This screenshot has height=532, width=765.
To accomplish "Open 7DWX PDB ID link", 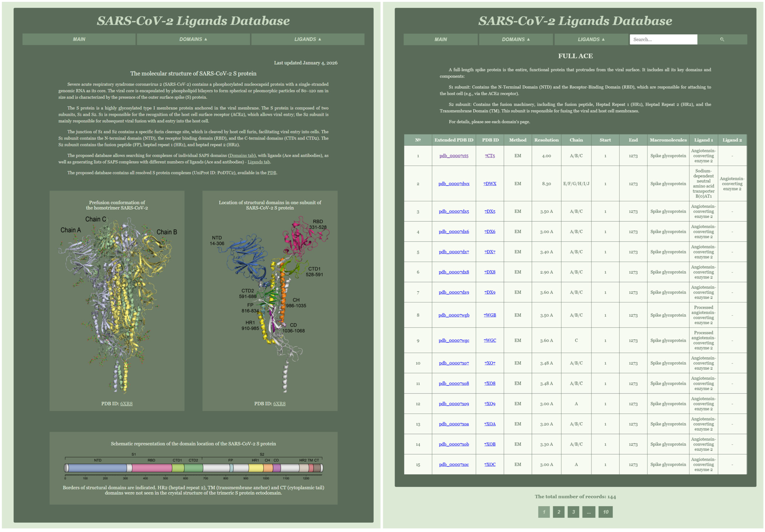I will pyautogui.click(x=490, y=184).
